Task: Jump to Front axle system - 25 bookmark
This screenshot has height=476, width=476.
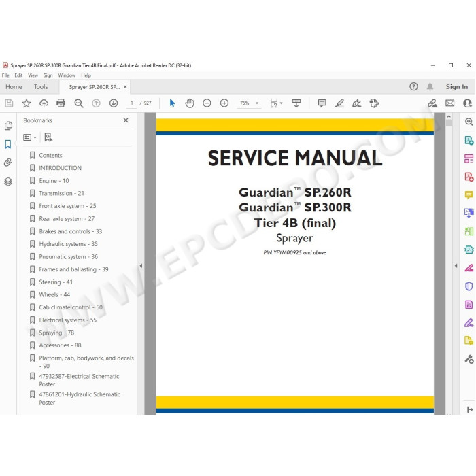Action: coord(67,206)
